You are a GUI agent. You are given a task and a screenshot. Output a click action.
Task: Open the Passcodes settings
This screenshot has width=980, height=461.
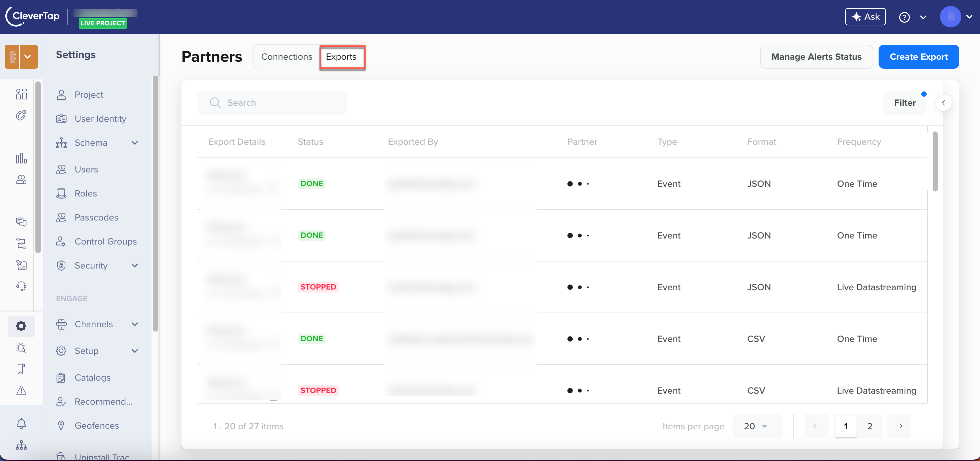coord(96,217)
